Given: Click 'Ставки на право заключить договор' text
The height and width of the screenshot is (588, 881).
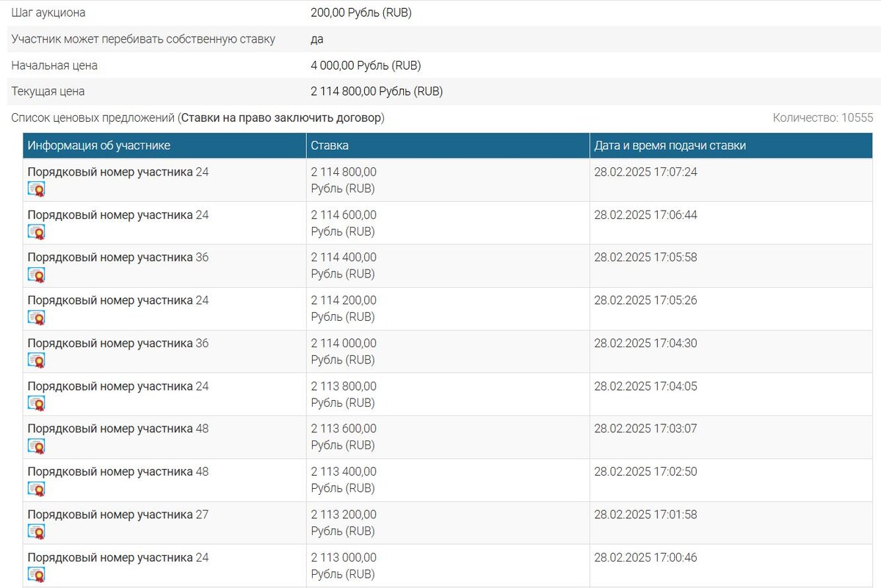Looking at the screenshot, I should pos(281,117).
